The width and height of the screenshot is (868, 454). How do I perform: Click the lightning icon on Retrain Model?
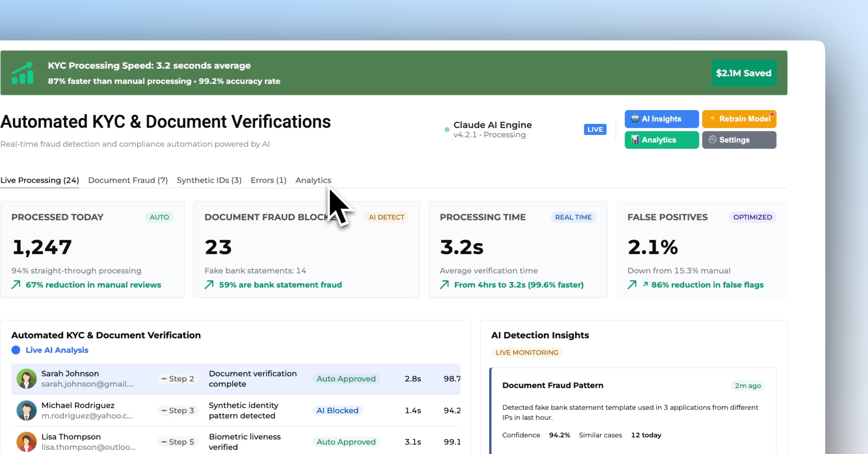(713, 118)
